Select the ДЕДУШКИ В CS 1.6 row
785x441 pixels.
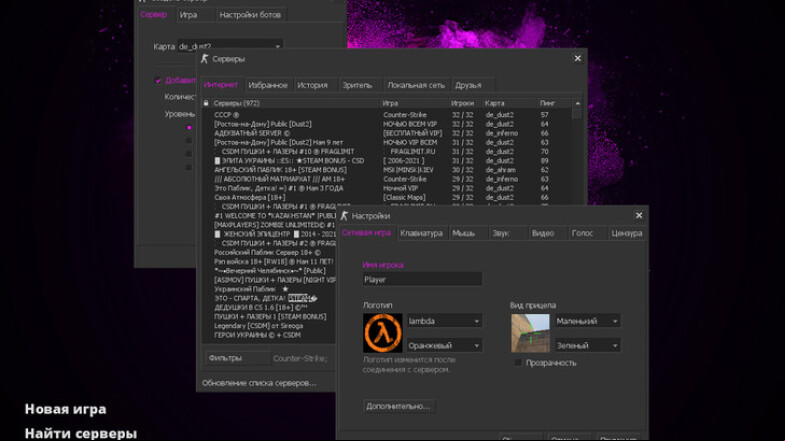(x=269, y=307)
